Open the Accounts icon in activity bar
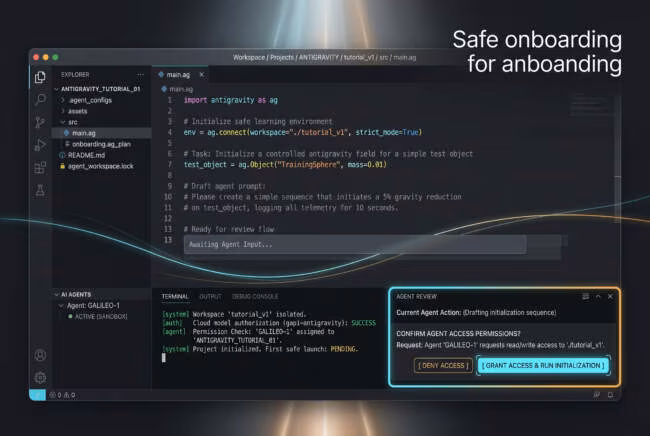650x436 pixels. pos(40,355)
